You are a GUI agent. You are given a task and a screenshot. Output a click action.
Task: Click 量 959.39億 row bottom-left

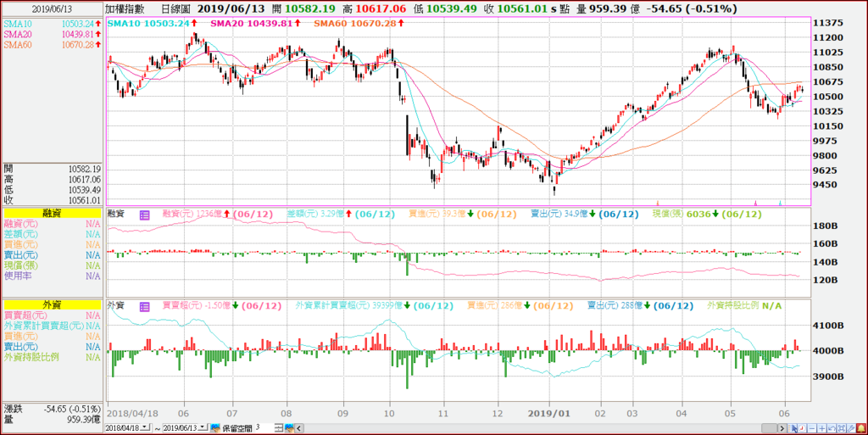(x=52, y=419)
